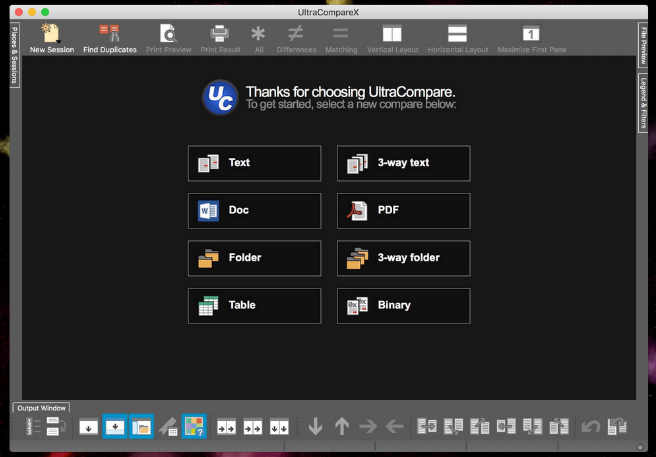Start a new Table compare
Viewport: 656px width, 457px height.
pos(254,306)
